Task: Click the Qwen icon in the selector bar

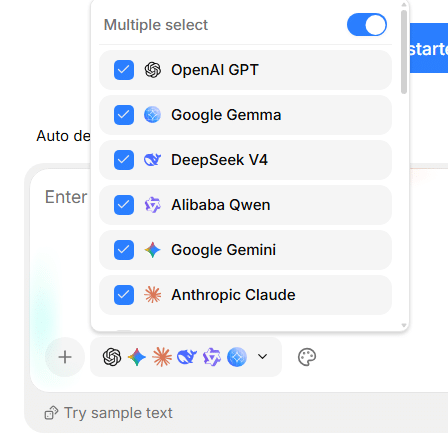Action: point(212,357)
